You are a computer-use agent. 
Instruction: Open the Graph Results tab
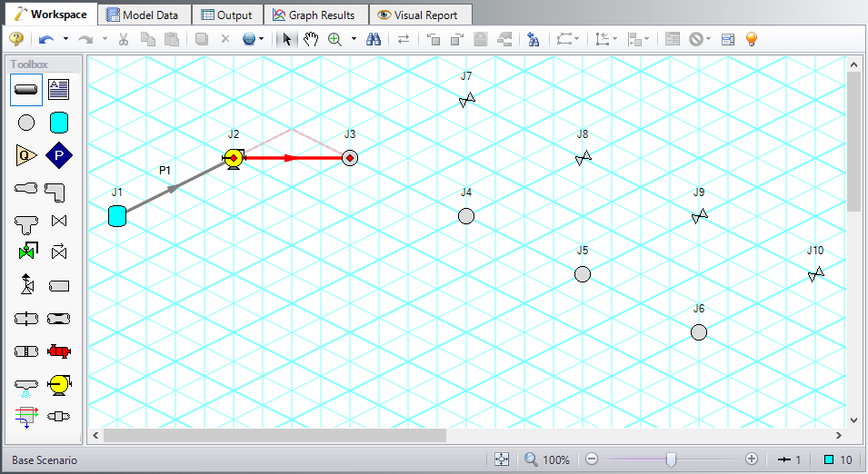pyautogui.click(x=314, y=15)
